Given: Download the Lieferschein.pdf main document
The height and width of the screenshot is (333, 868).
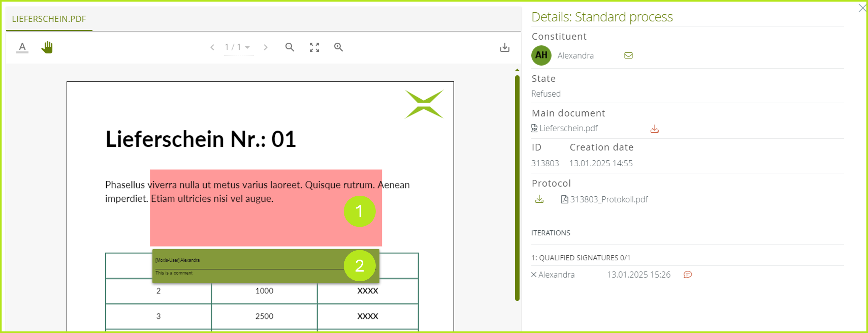Looking at the screenshot, I should point(654,129).
